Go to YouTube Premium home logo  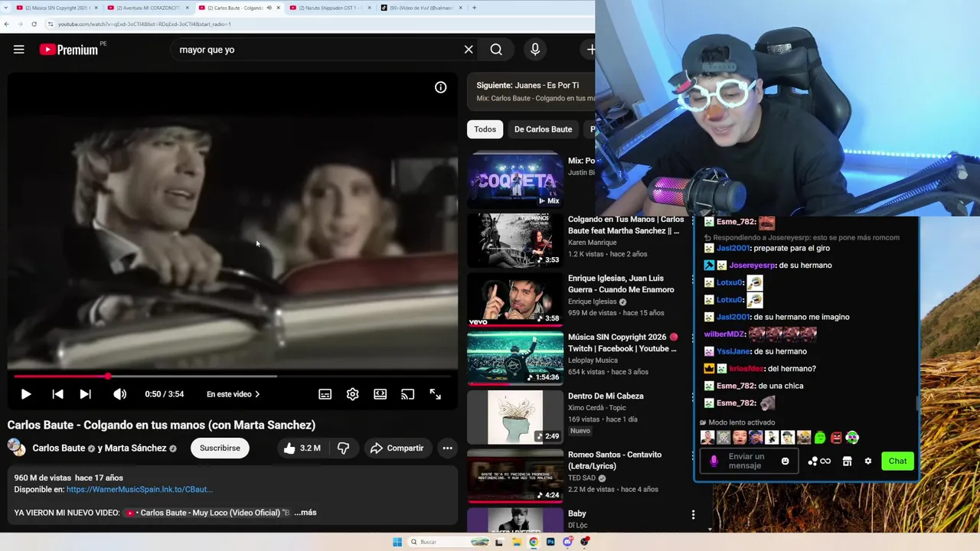tap(69, 50)
